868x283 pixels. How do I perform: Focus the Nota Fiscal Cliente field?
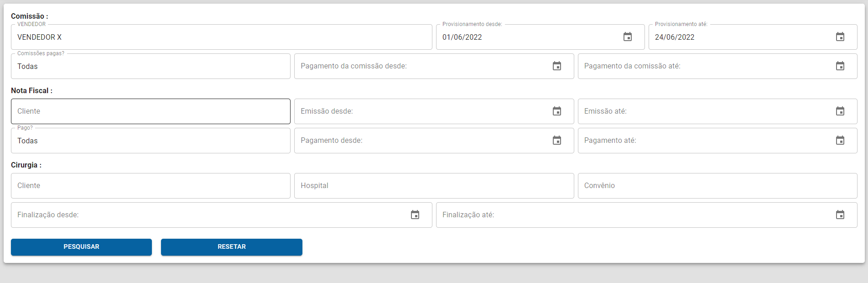151,111
